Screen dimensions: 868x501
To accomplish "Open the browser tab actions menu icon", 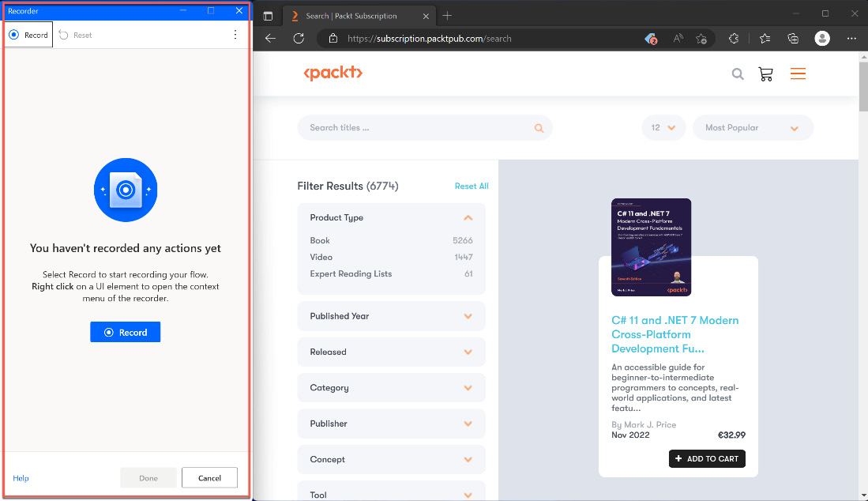I will coord(268,16).
